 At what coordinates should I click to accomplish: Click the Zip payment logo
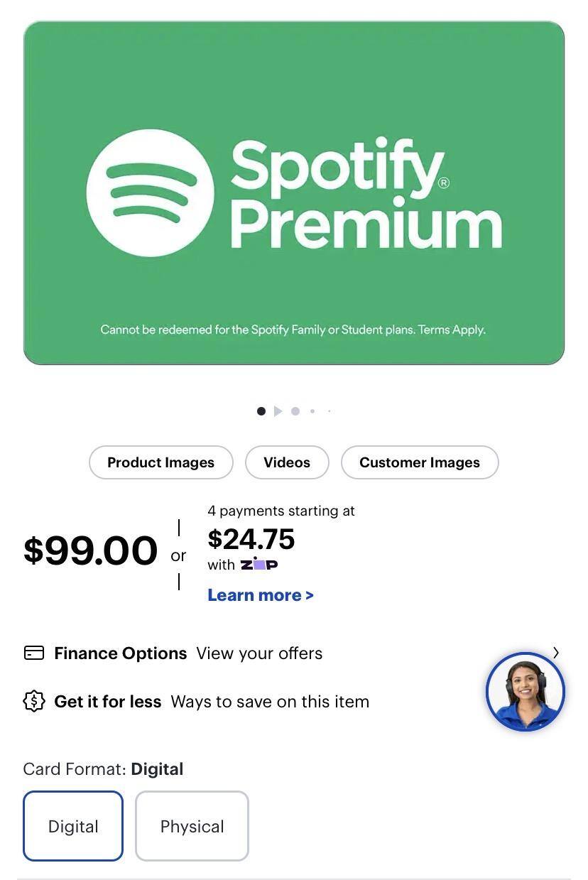[x=260, y=564]
